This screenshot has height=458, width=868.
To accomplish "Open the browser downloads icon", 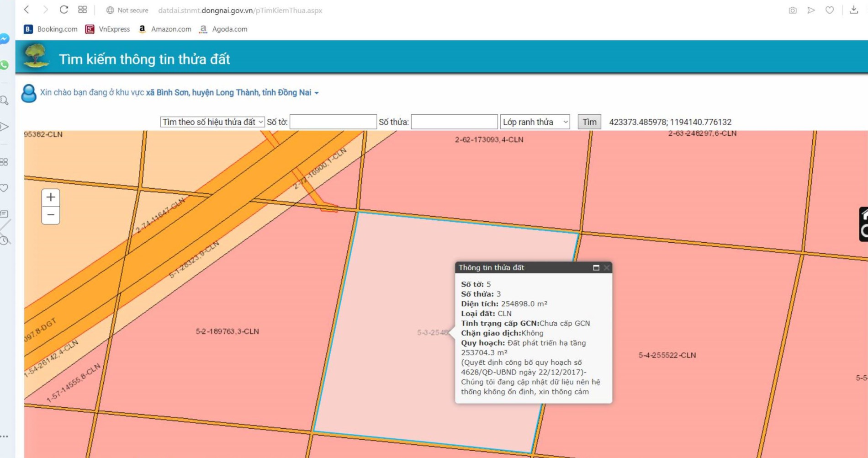I will point(853,10).
